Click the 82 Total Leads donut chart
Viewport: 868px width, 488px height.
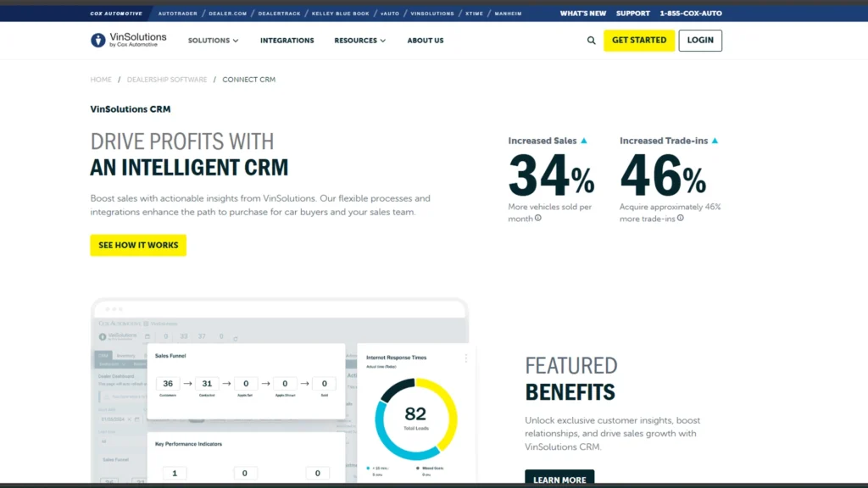415,419
